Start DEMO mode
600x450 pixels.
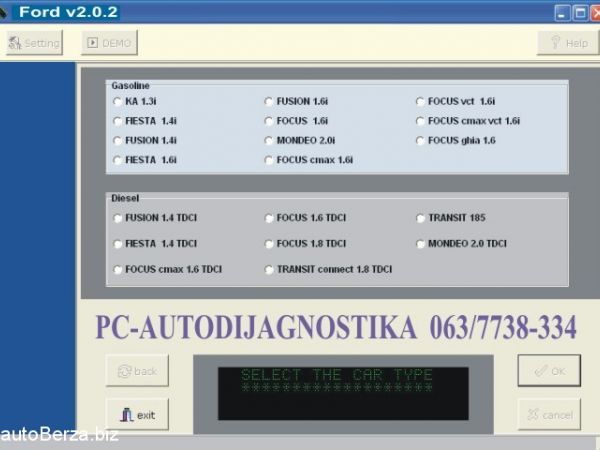click(109, 43)
